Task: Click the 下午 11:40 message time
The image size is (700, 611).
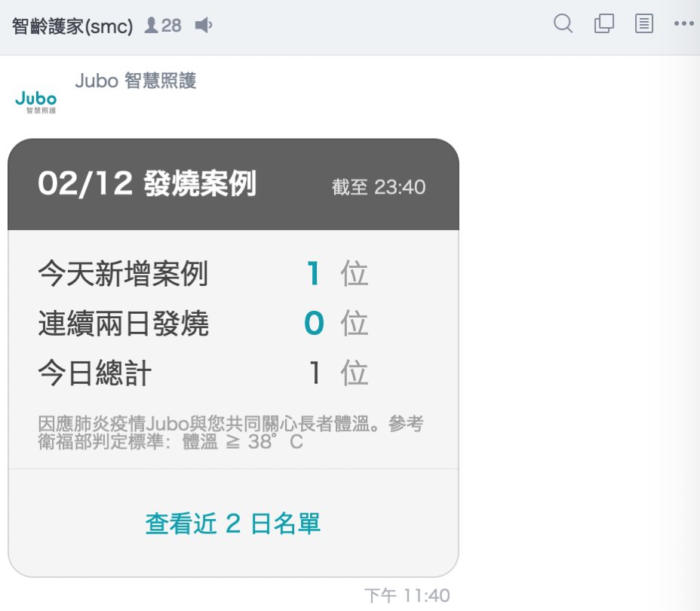Action: [407, 596]
